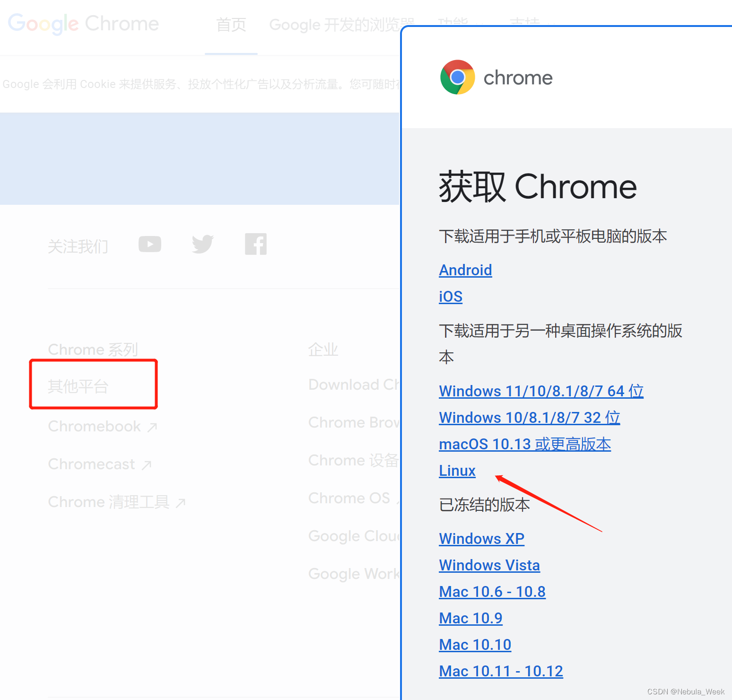Open the Chromecast footer link
Viewport: 732px width, 700px height.
click(x=100, y=464)
